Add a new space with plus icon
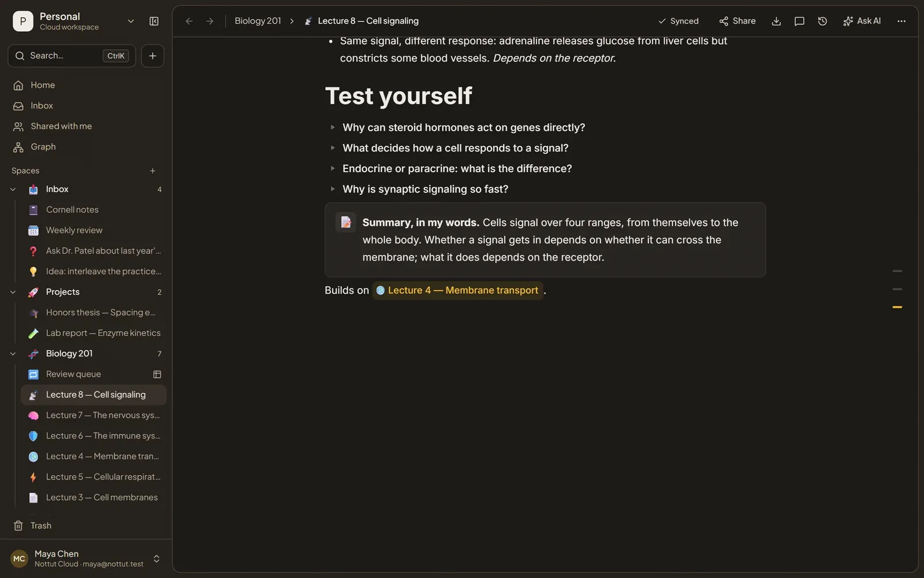Image resolution: width=924 pixels, height=578 pixels. (152, 171)
